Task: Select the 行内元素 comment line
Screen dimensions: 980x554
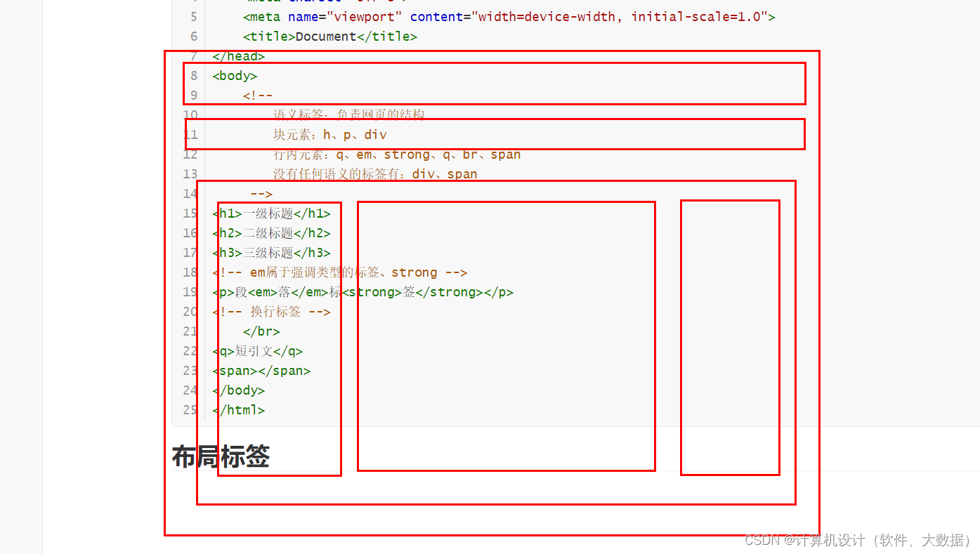Action: [397, 154]
